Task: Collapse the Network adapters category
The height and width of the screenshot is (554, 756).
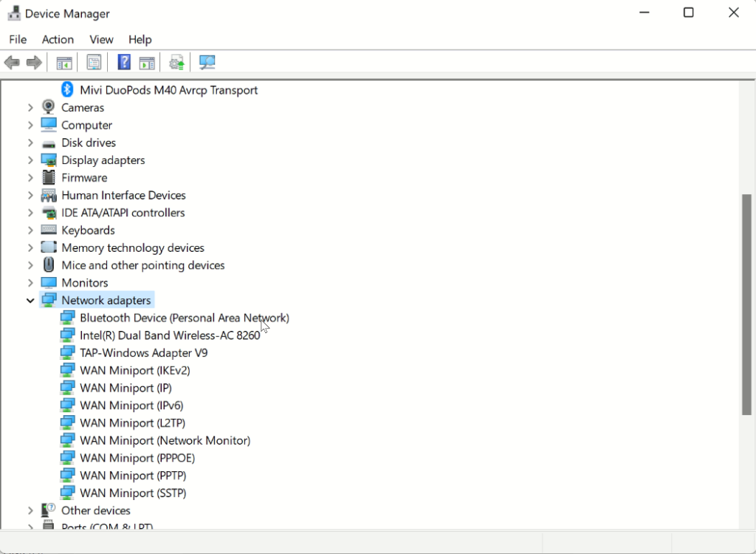Action: click(30, 300)
